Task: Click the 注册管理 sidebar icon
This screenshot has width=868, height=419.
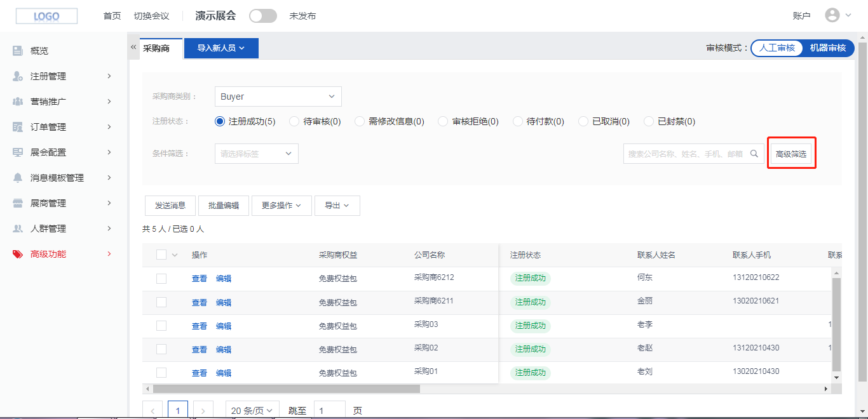Action: (x=18, y=76)
